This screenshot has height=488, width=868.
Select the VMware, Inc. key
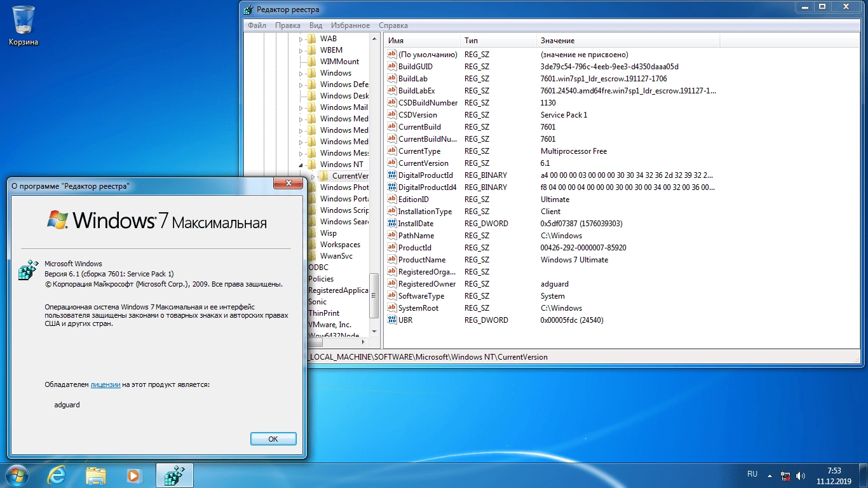pos(329,325)
